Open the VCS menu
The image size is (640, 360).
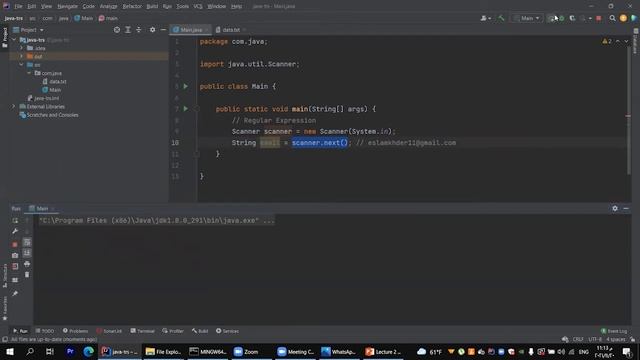coord(198,7)
